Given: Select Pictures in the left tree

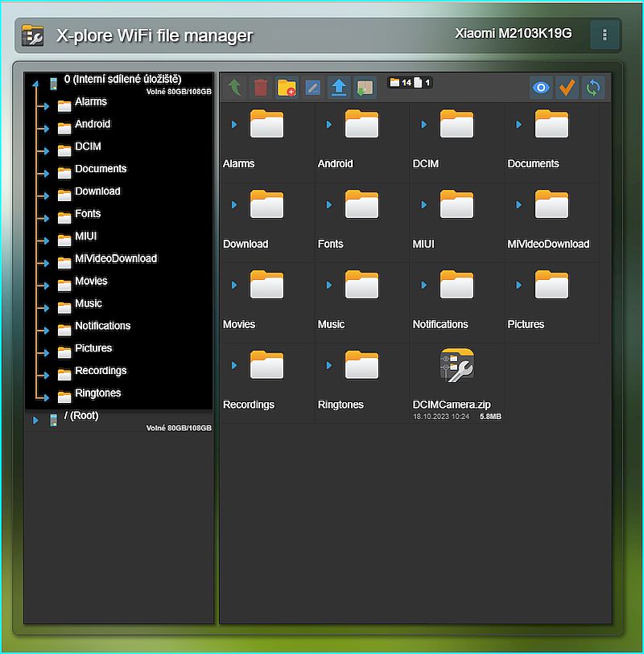Looking at the screenshot, I should point(93,348).
